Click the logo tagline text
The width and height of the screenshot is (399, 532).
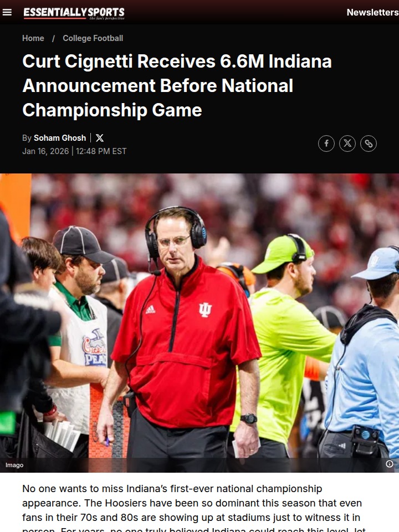click(107, 18)
